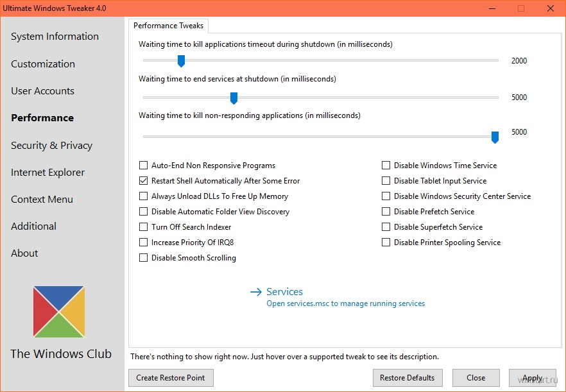Tick Disable Tablet Input Service

[386, 180]
